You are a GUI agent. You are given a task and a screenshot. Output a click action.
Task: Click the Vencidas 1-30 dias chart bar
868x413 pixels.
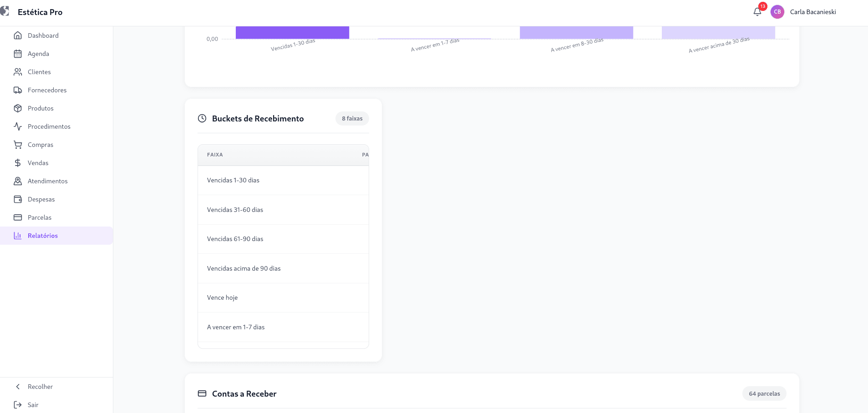(292, 33)
